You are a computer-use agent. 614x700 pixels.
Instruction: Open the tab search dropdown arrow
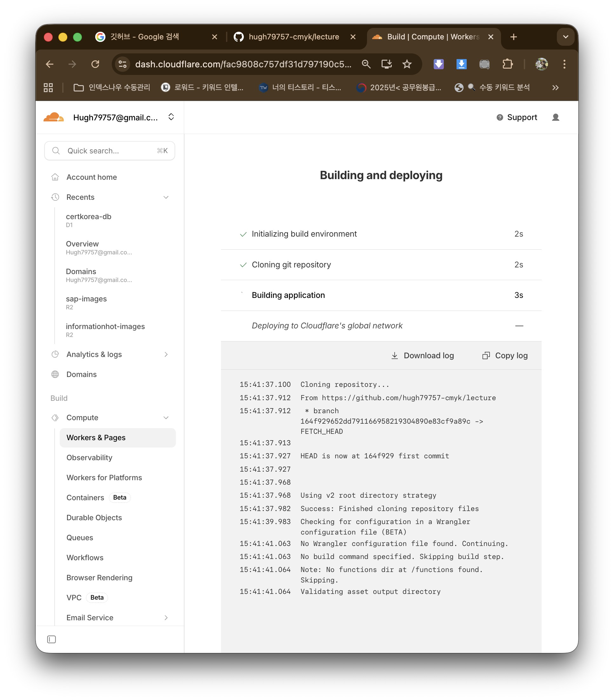[x=565, y=37]
